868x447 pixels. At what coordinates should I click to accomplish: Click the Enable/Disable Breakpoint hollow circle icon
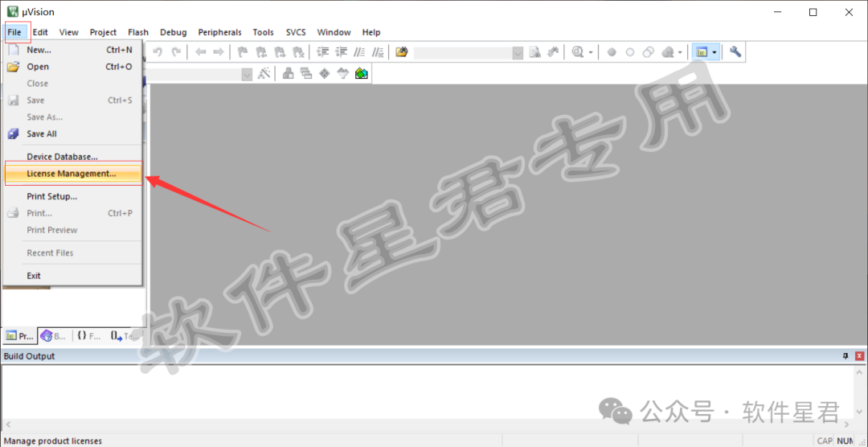pos(630,52)
